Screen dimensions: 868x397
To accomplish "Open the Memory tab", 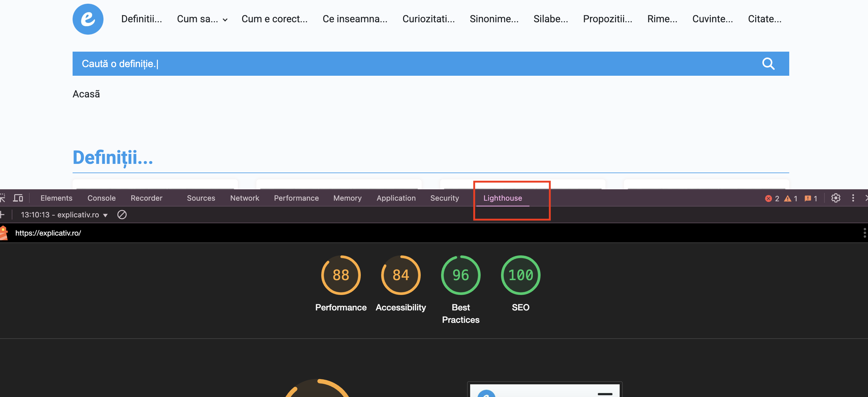I will coord(348,198).
